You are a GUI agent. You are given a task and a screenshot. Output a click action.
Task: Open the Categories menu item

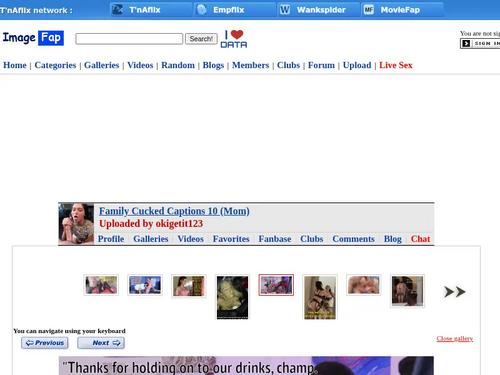point(55,65)
